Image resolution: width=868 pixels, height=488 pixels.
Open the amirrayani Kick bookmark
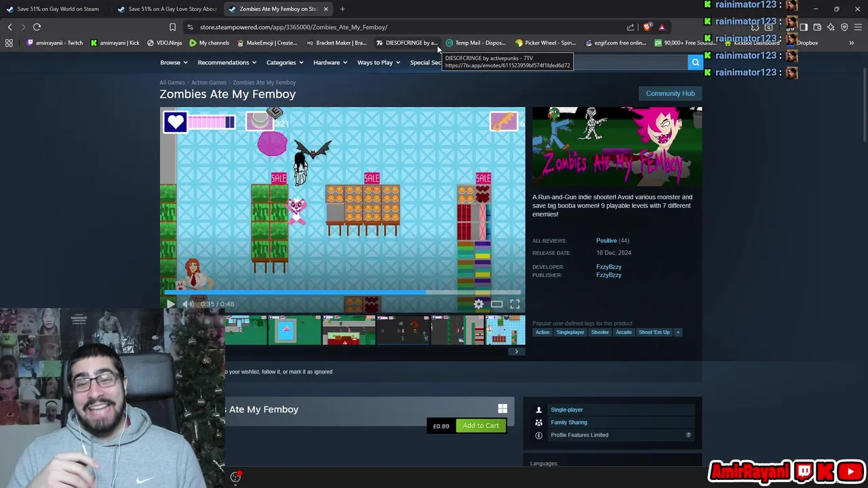[115, 43]
